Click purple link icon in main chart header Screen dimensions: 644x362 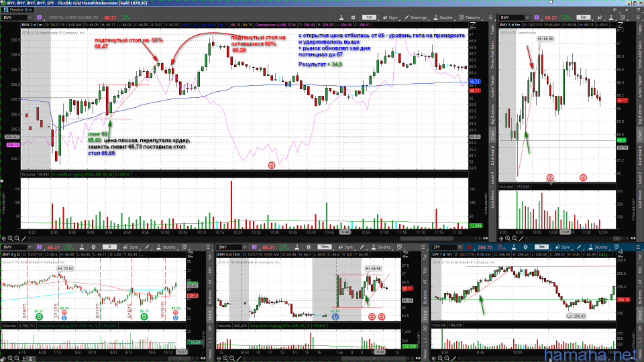click(40, 17)
